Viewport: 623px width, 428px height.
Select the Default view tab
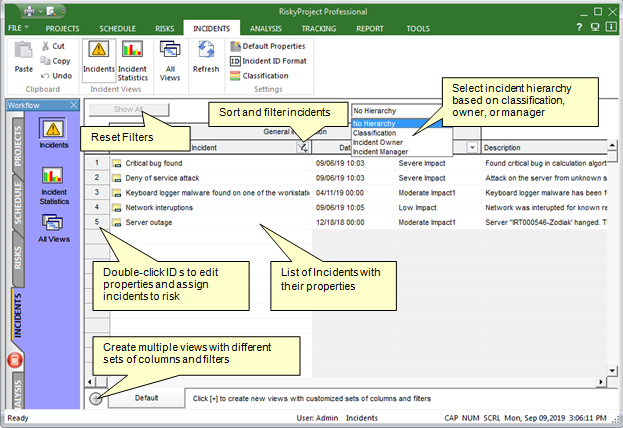tap(146, 398)
